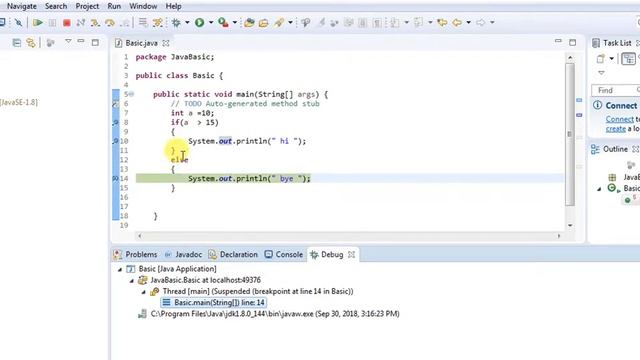Image resolution: width=640 pixels, height=360 pixels.
Task: Open the coverage launch dropdown arrow
Action: click(x=235, y=22)
